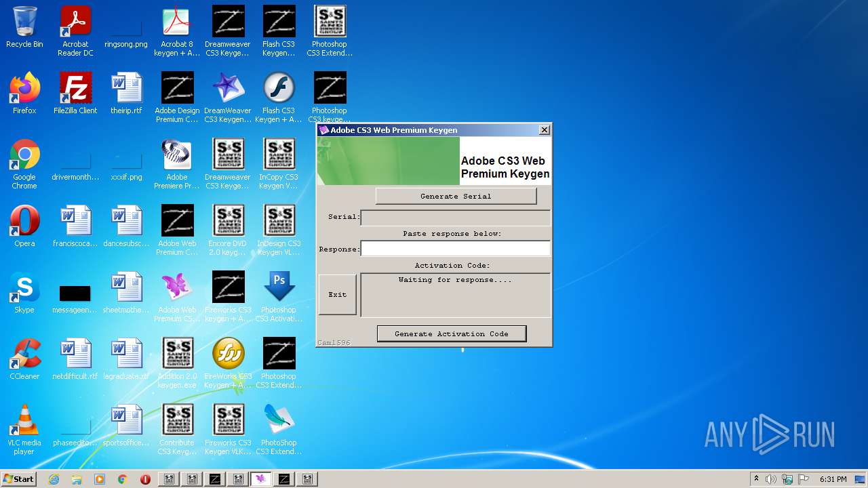Open the network status tray icon
This screenshot has width=868, height=488.
[x=787, y=479]
